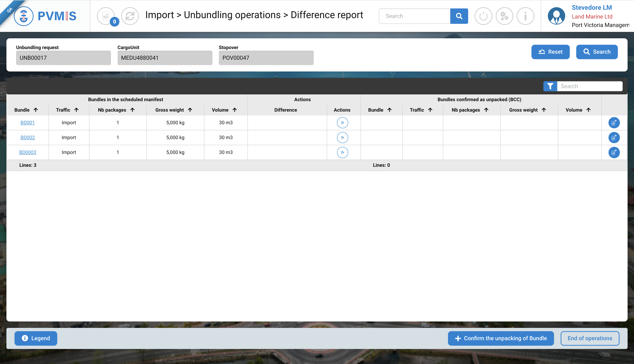Click the play action icon for BD001

coord(342,122)
